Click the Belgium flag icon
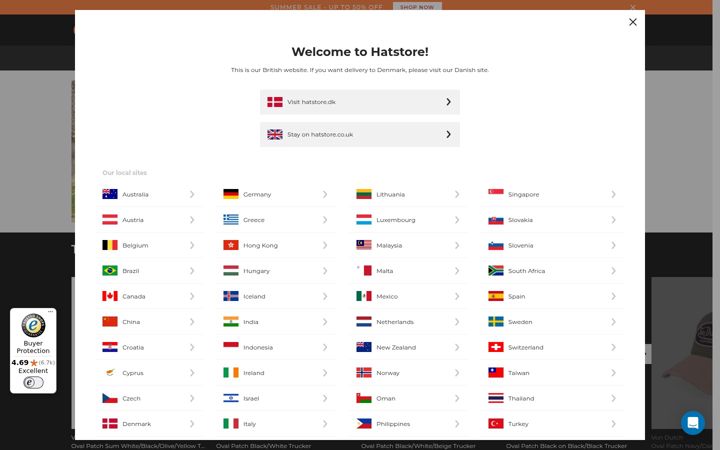This screenshot has width=720, height=450. [110, 245]
